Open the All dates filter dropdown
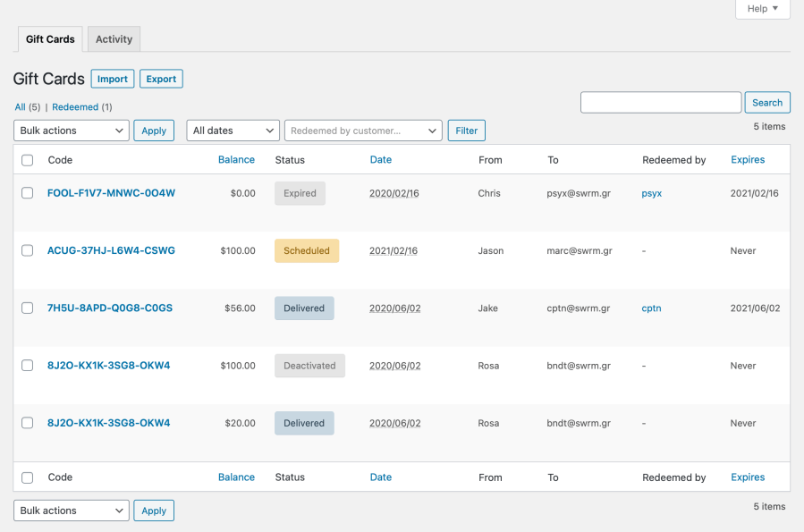The height and width of the screenshot is (532, 804). click(232, 130)
